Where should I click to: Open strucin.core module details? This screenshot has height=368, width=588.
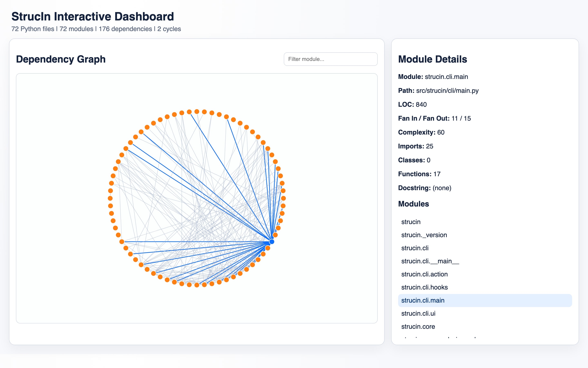point(485,327)
